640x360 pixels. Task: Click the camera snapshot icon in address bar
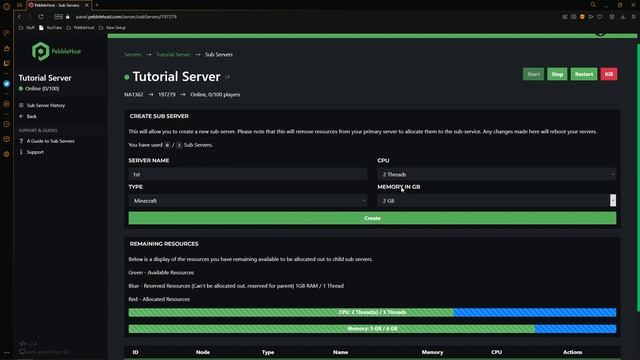573,17
